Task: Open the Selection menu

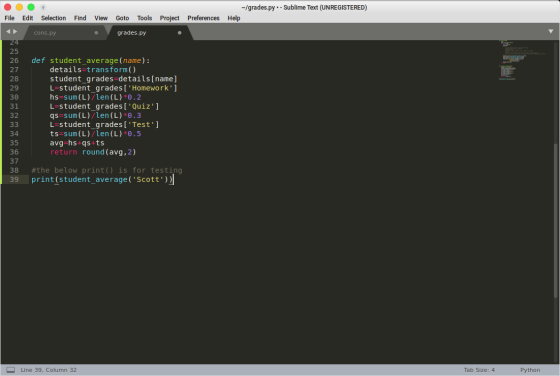Action: [x=53, y=18]
